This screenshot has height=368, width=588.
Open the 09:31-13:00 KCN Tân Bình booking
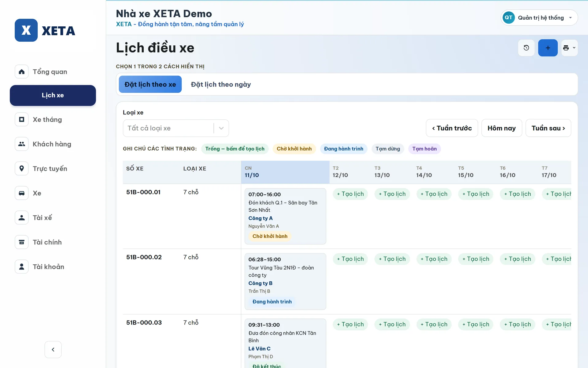(x=285, y=343)
